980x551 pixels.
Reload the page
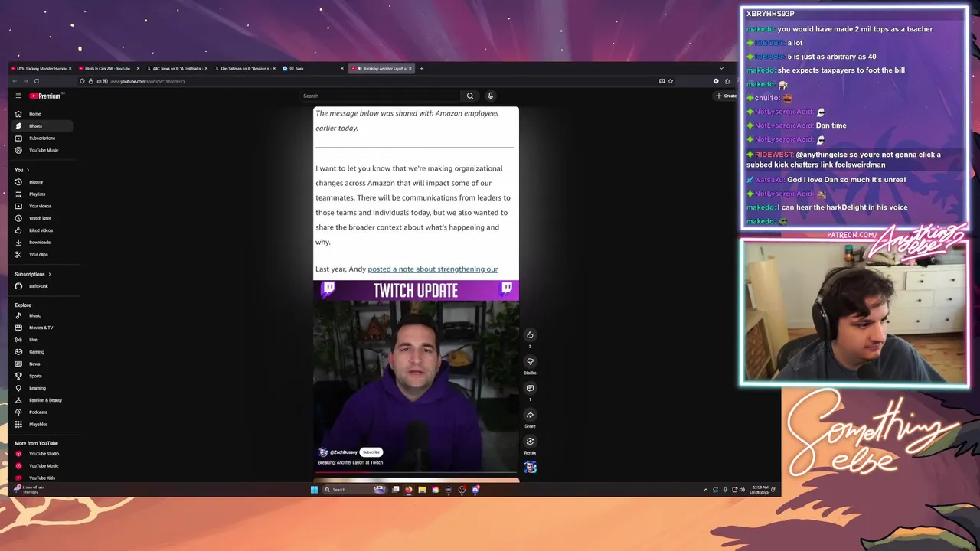36,81
